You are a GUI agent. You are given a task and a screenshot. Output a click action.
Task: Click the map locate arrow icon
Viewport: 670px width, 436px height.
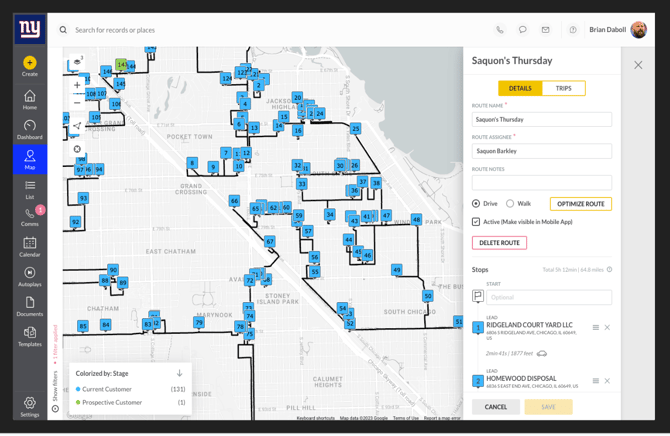coord(77,126)
